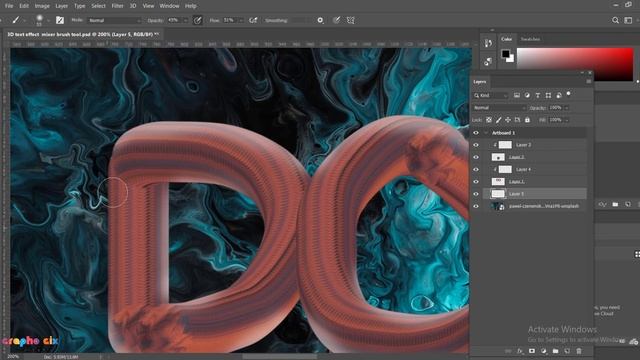Open the File menu
640x360 pixels.
click(9, 6)
